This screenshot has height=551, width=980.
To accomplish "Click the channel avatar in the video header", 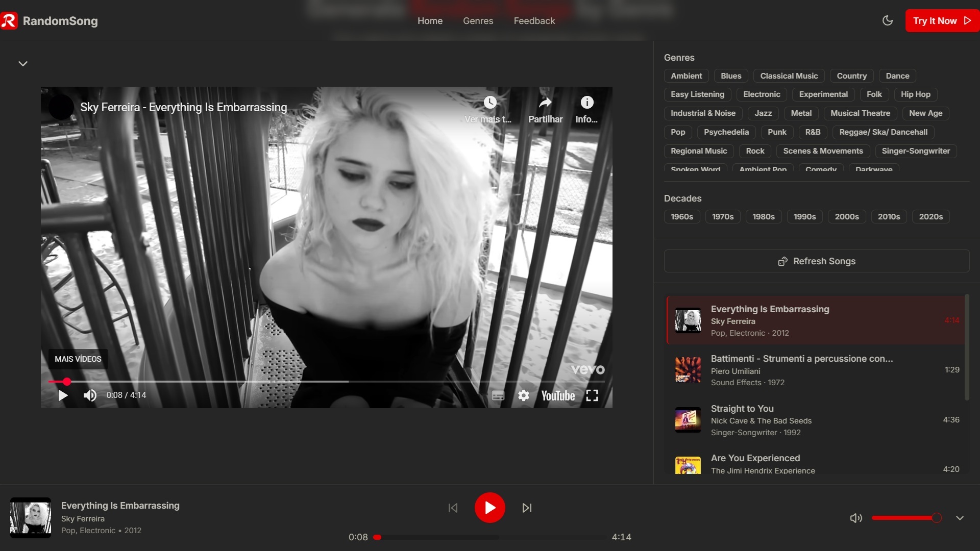I will pyautogui.click(x=61, y=107).
